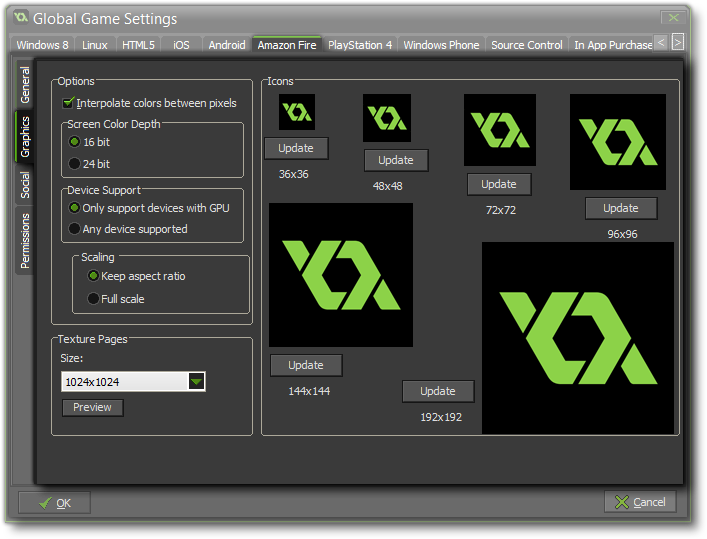The height and width of the screenshot is (539, 707).
Task: Toggle Interpolate colors between pixels checkbox
Action: tap(69, 103)
